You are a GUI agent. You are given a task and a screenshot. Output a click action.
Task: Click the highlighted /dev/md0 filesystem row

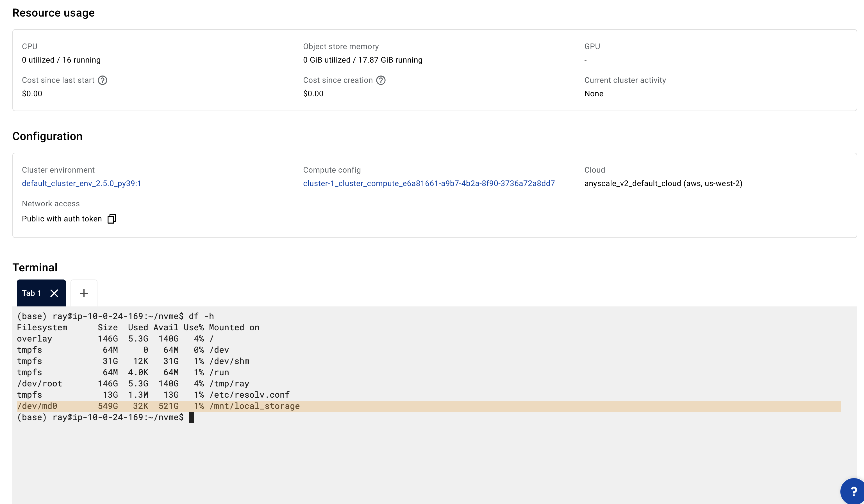pos(158,406)
